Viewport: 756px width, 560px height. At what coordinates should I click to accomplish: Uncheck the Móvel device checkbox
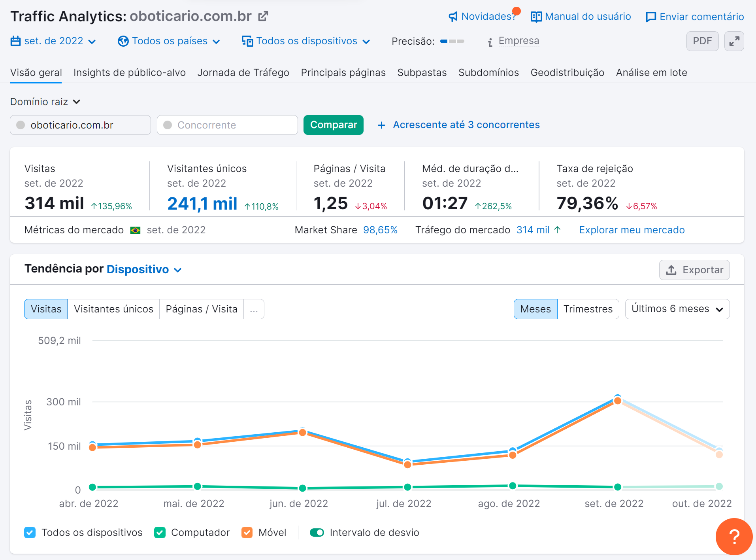[x=247, y=532]
